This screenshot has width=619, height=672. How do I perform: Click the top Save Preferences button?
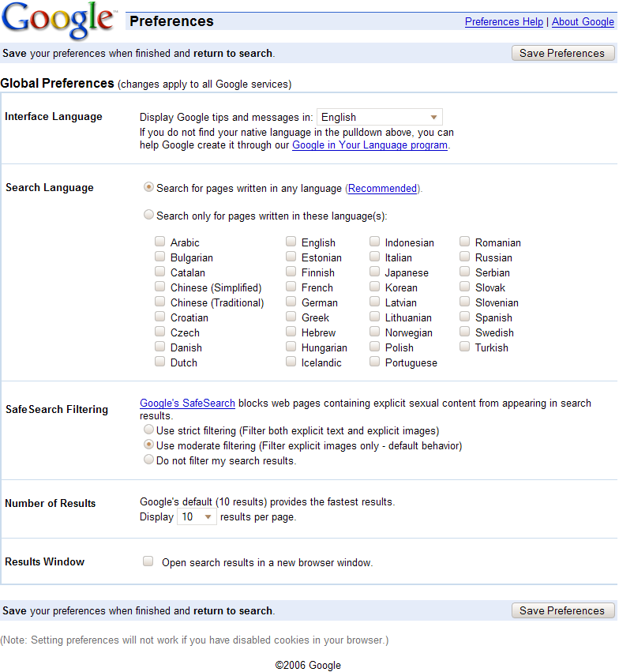(562, 53)
